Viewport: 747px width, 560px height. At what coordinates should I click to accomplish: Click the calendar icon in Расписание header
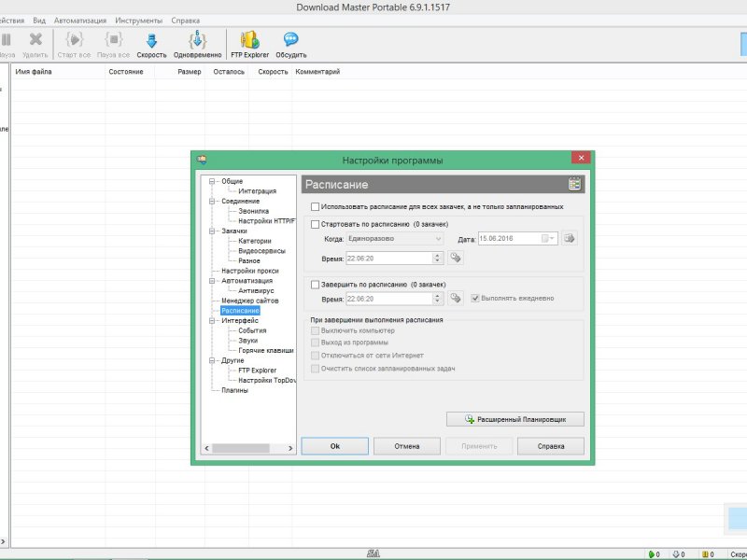(574, 184)
